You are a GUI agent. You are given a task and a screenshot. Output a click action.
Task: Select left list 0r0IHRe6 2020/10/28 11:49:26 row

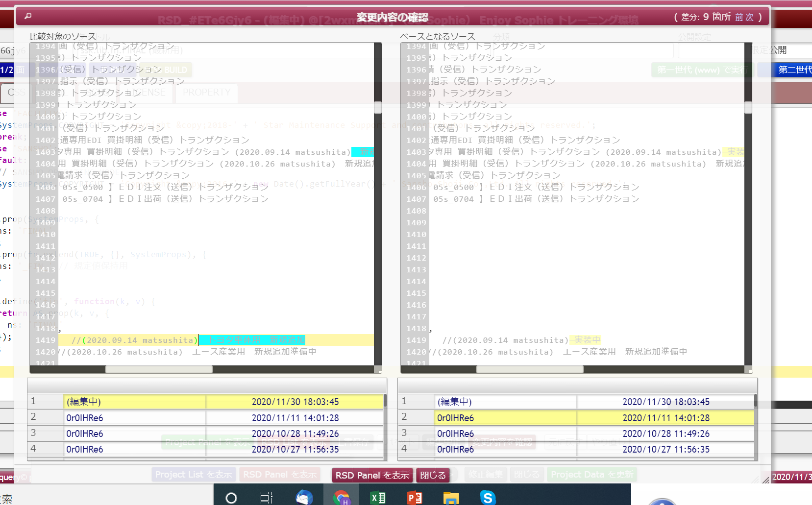tap(205, 433)
